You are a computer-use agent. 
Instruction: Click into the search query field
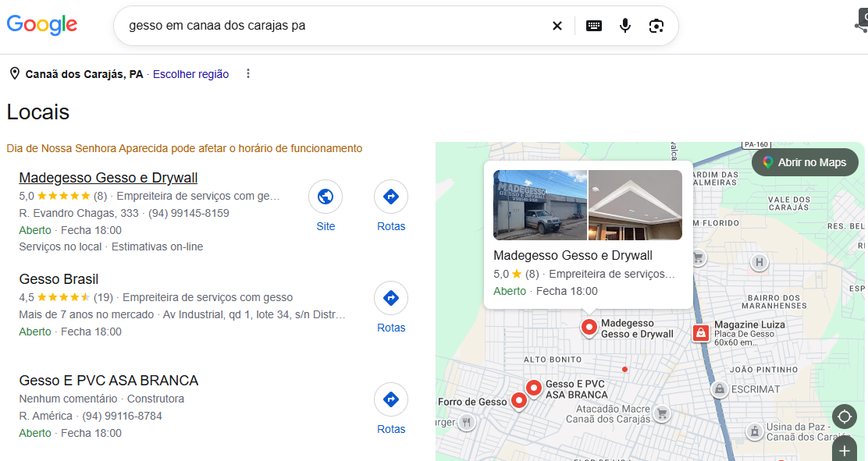pos(333,26)
